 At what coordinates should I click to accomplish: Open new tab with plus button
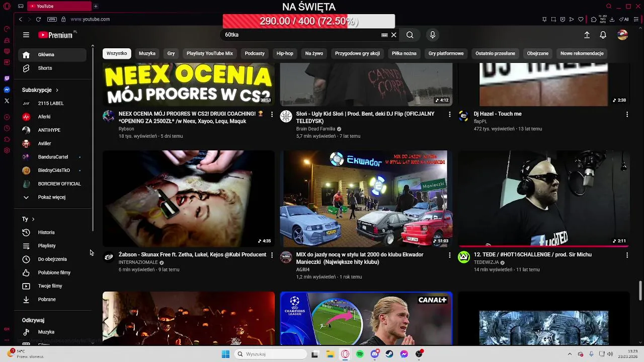(x=96, y=6)
